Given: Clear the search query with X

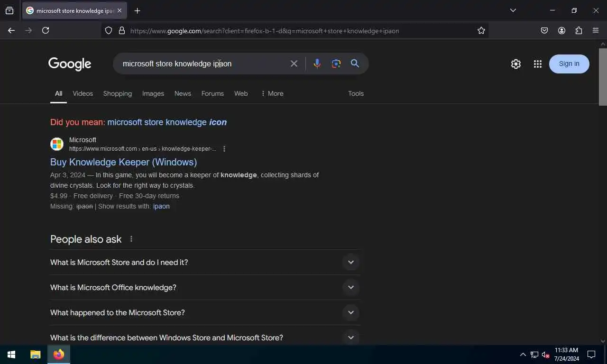Looking at the screenshot, I should [x=294, y=64].
